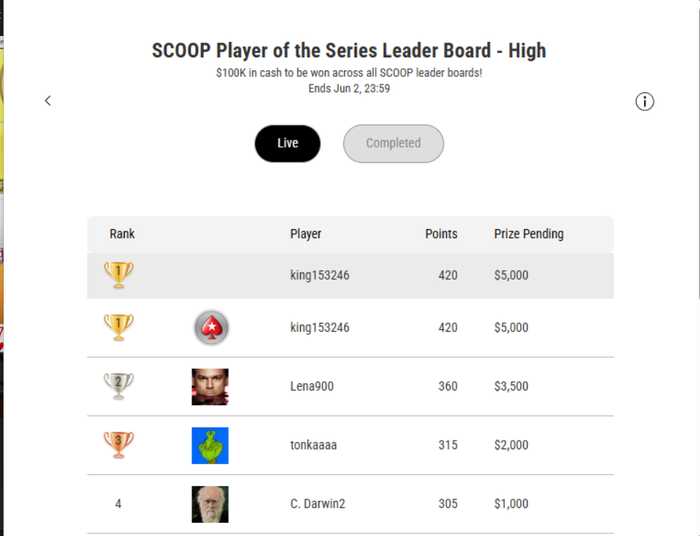Click the Points column header
The image size is (700, 536).
(441, 234)
